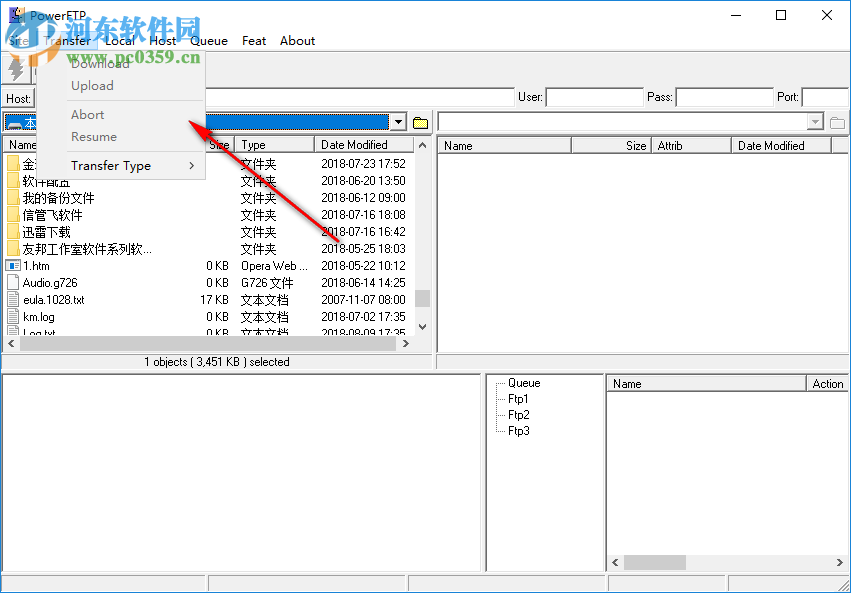Open the local drive dropdown arrow
This screenshot has height=593, width=851.
(x=398, y=121)
